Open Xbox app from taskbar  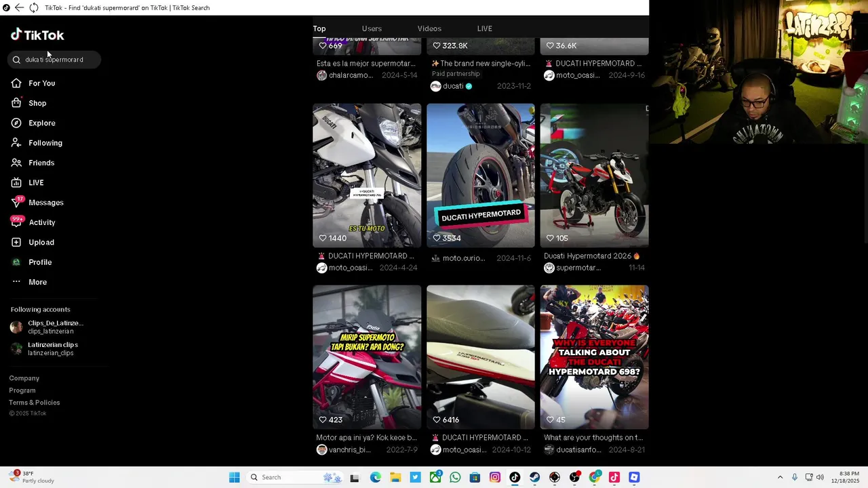pos(435,477)
